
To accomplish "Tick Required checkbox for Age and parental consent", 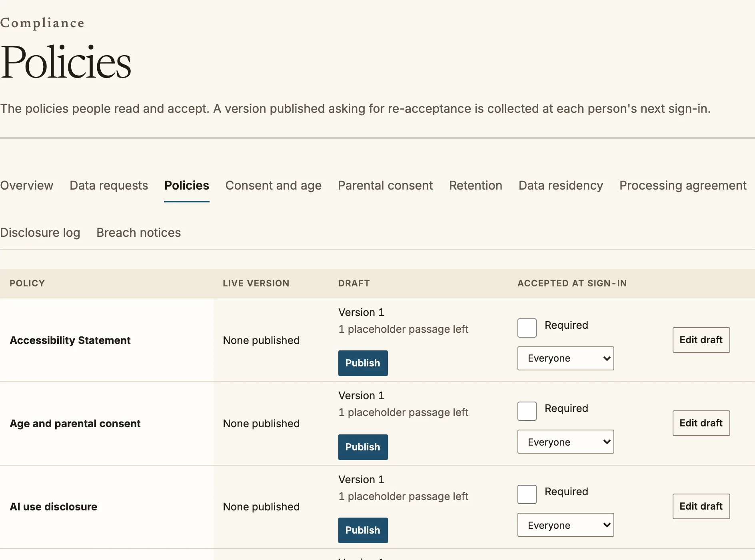I will 527,411.
